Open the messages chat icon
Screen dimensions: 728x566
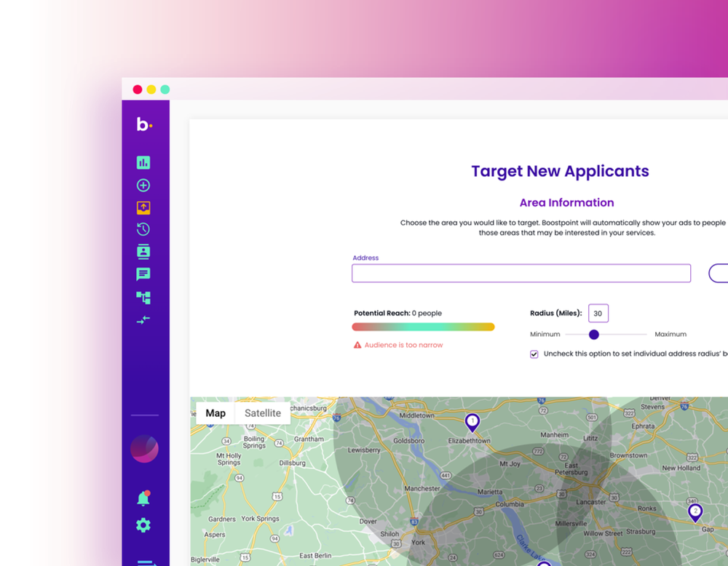click(143, 274)
